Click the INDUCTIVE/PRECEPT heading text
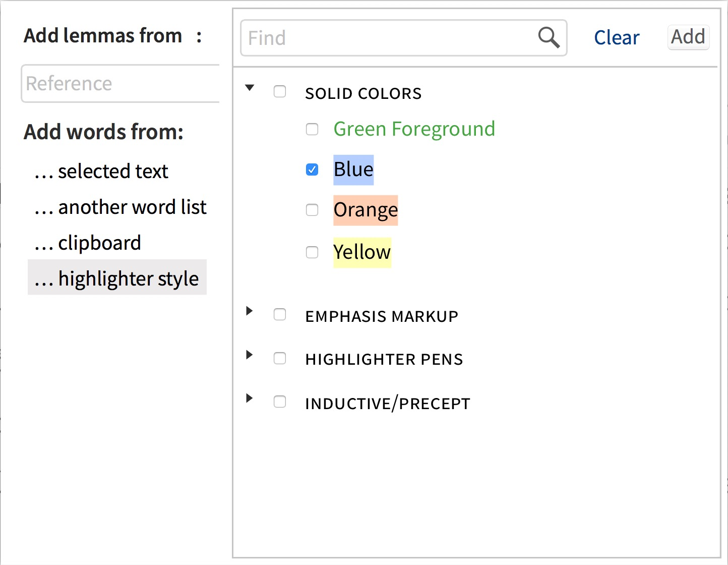 [388, 404]
